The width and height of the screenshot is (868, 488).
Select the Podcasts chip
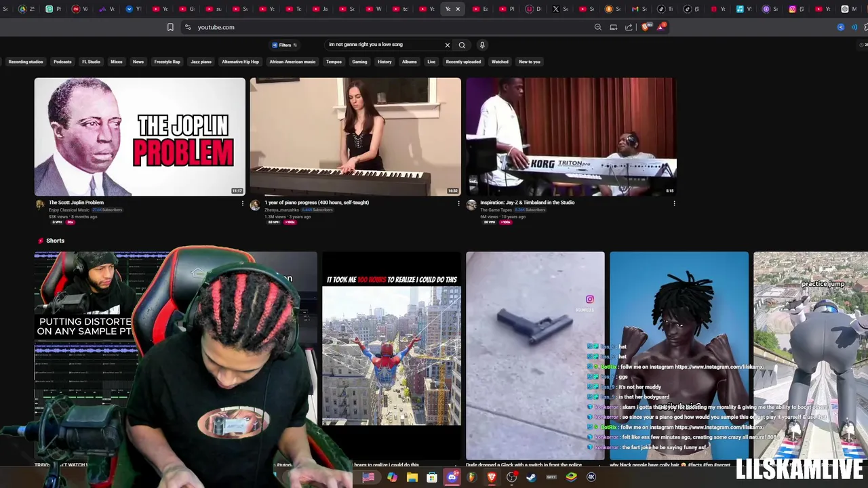coord(62,62)
